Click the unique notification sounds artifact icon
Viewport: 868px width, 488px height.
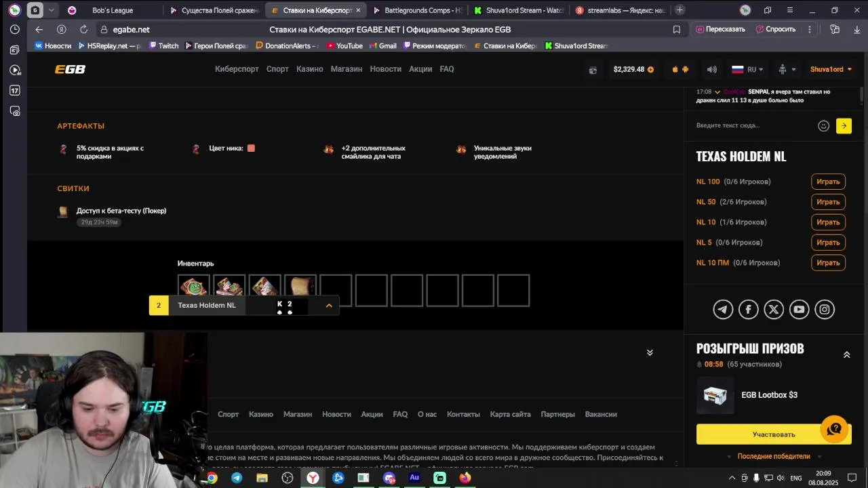tap(461, 149)
